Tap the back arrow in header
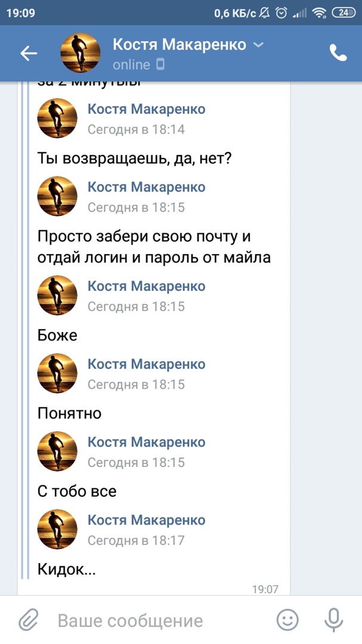 pos(29,54)
